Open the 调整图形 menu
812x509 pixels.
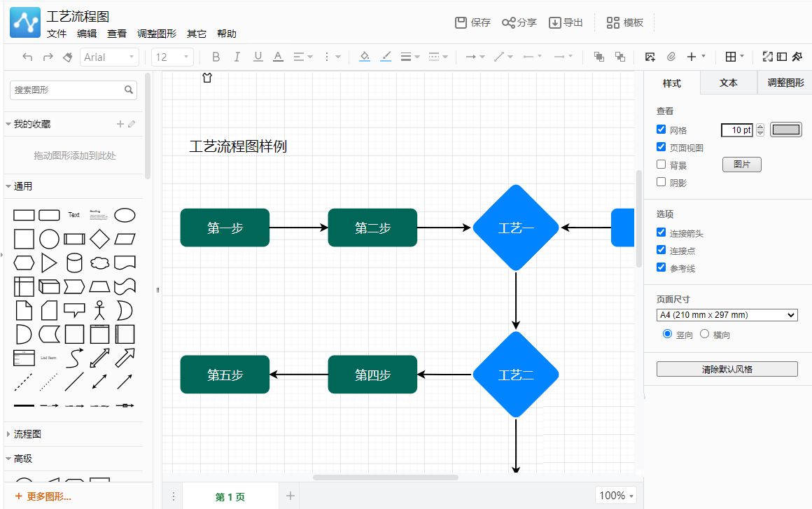pos(156,34)
